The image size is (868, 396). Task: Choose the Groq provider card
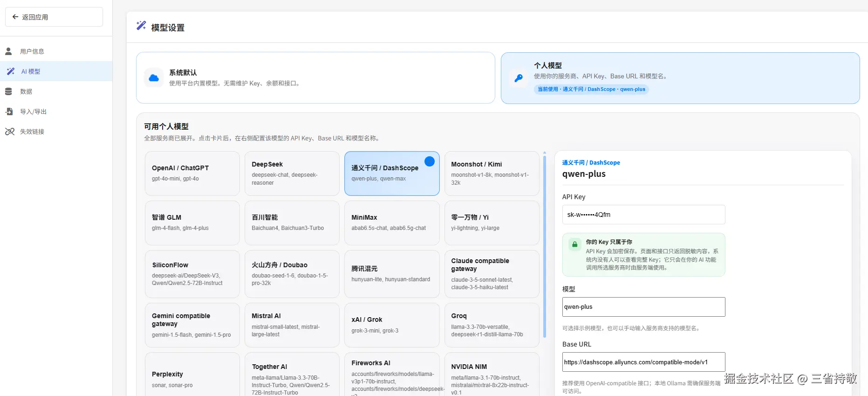coord(492,325)
